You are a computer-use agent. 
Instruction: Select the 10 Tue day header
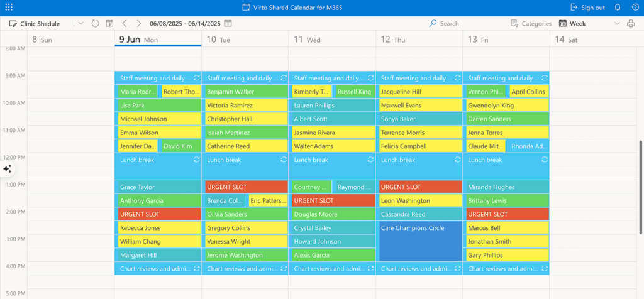coord(245,40)
